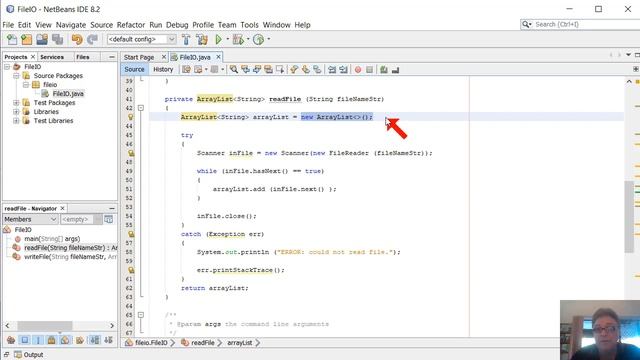Expand the Test Packages node
The height and width of the screenshot is (360, 640).
point(16,102)
